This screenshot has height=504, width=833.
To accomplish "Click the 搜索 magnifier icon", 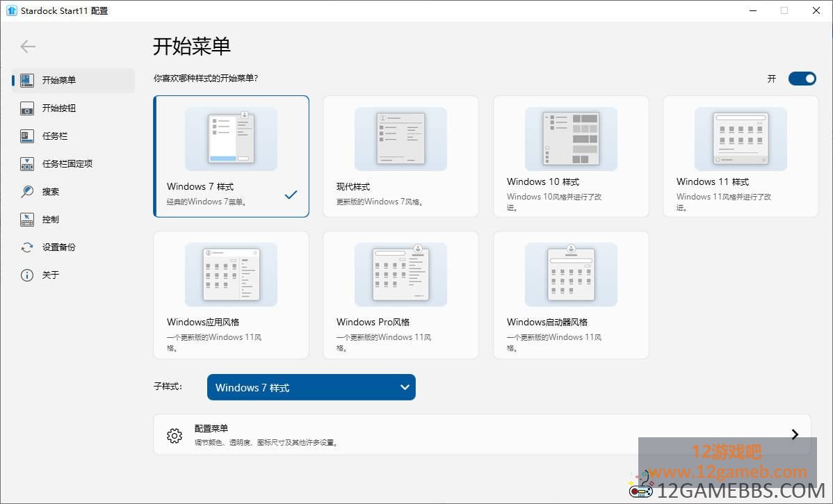I will click(27, 192).
